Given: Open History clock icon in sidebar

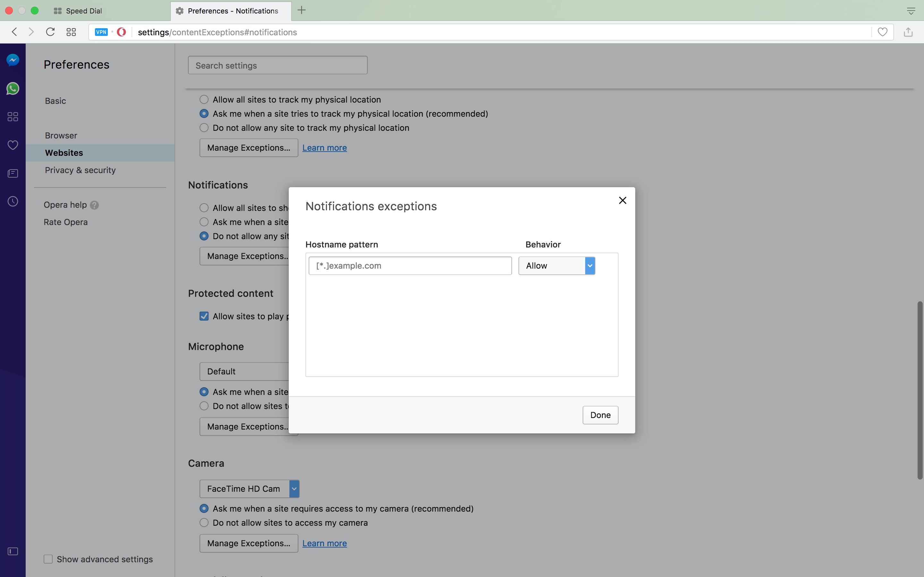Looking at the screenshot, I should 13,202.
